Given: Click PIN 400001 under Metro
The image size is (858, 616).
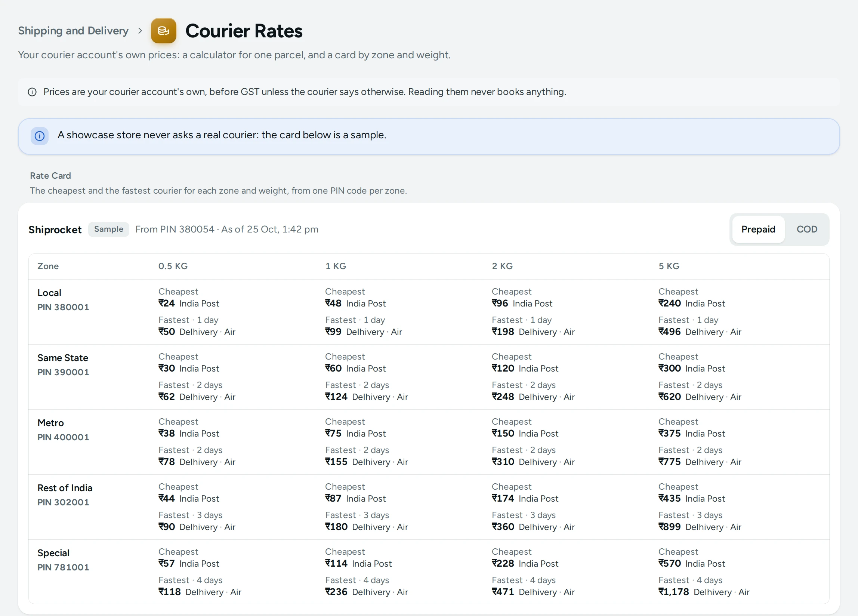Looking at the screenshot, I should pyautogui.click(x=63, y=437).
